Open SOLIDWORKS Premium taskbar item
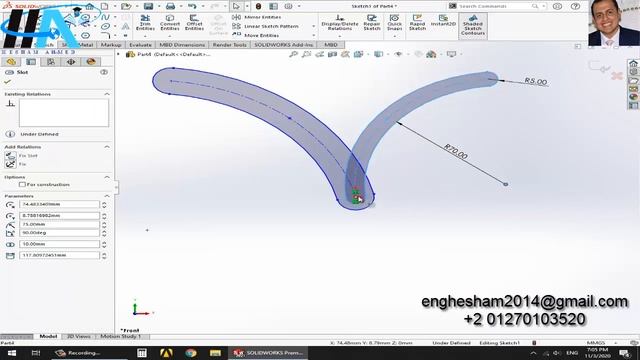The height and width of the screenshot is (360, 640). pos(268,353)
